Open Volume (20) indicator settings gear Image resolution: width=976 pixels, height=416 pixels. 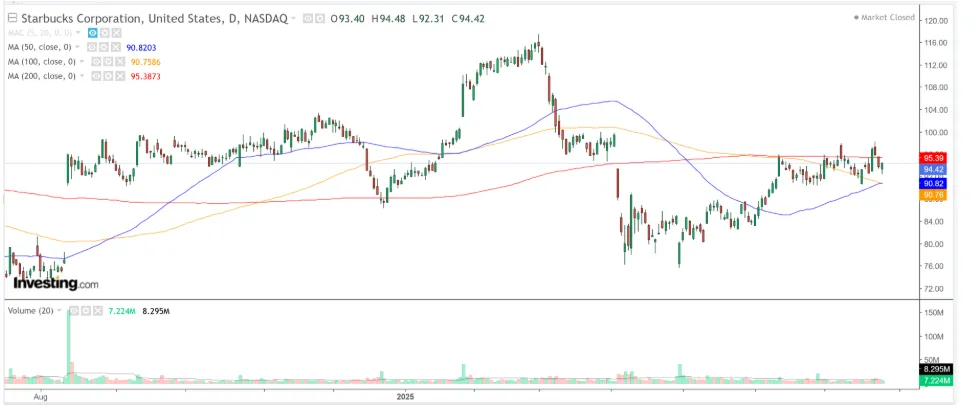pyautogui.click(x=86, y=311)
